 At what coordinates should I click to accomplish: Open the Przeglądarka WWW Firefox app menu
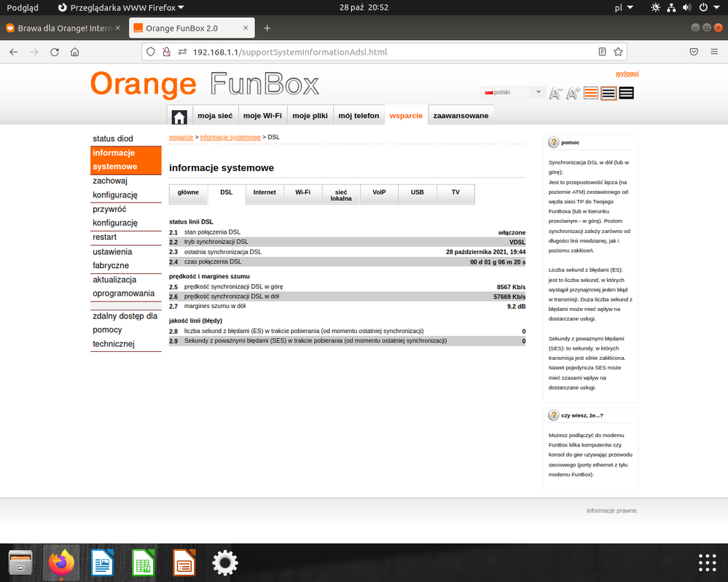[x=121, y=7]
